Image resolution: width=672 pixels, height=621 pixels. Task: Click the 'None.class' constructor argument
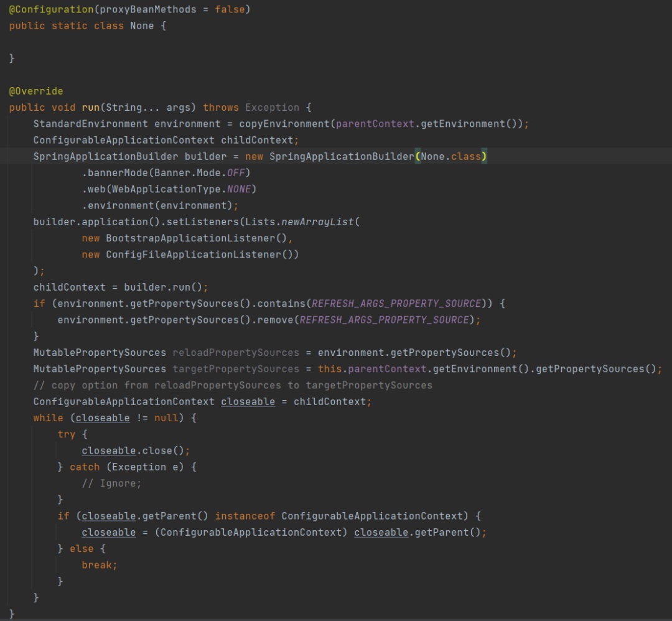pyautogui.click(x=451, y=156)
